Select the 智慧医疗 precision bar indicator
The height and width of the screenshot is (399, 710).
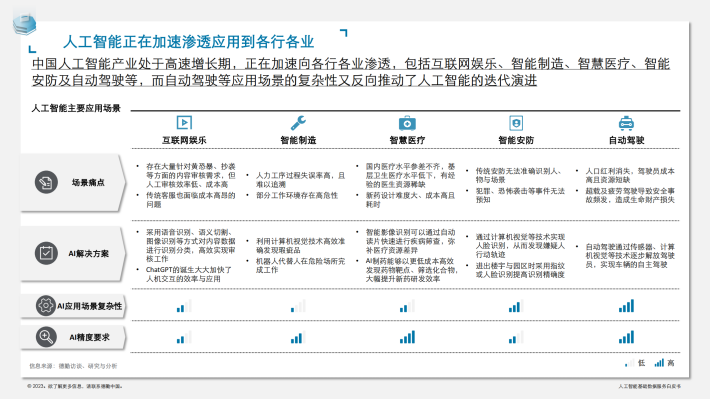pos(407,337)
